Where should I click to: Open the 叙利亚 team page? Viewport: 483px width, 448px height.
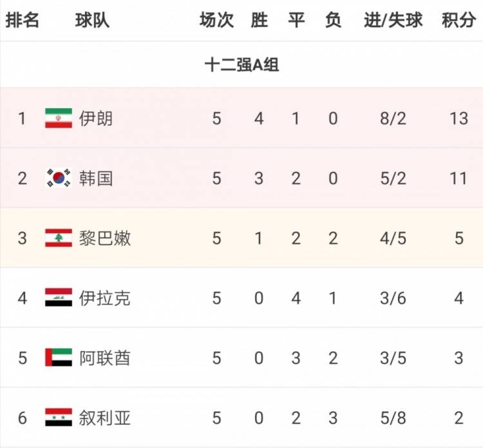(105, 418)
